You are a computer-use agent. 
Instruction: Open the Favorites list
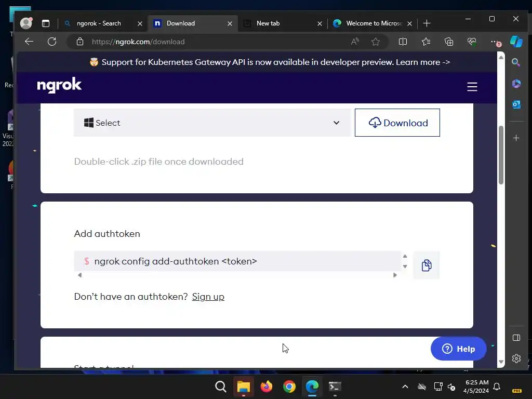pyautogui.click(x=426, y=42)
